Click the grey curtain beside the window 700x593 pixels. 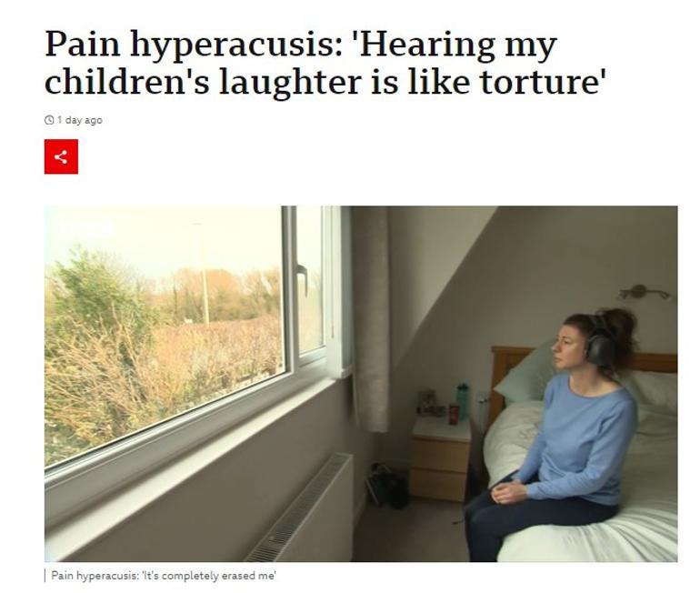click(372, 319)
